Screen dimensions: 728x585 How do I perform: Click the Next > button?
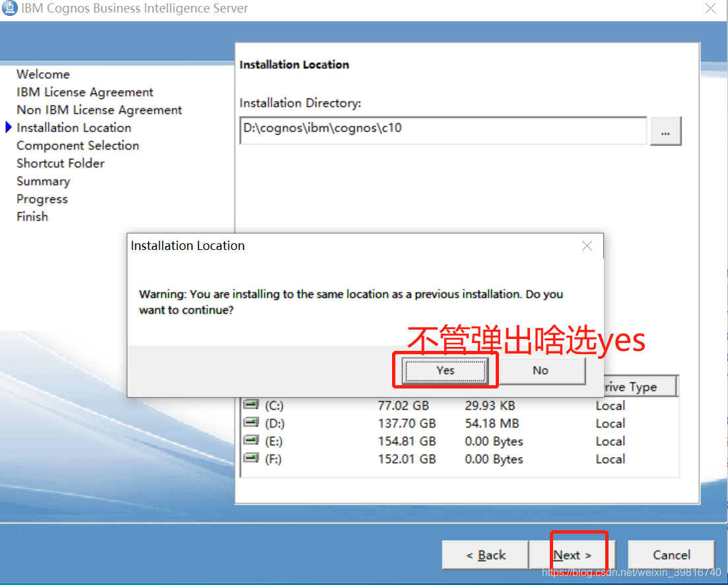coord(572,555)
